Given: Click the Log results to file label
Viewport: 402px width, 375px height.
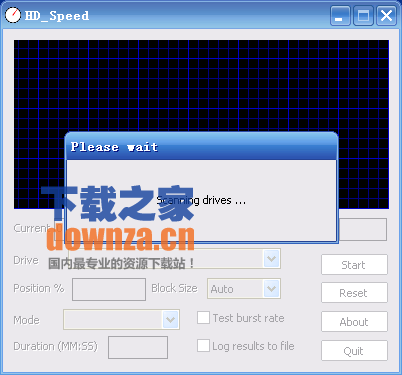Looking at the screenshot, I should 253,346.
